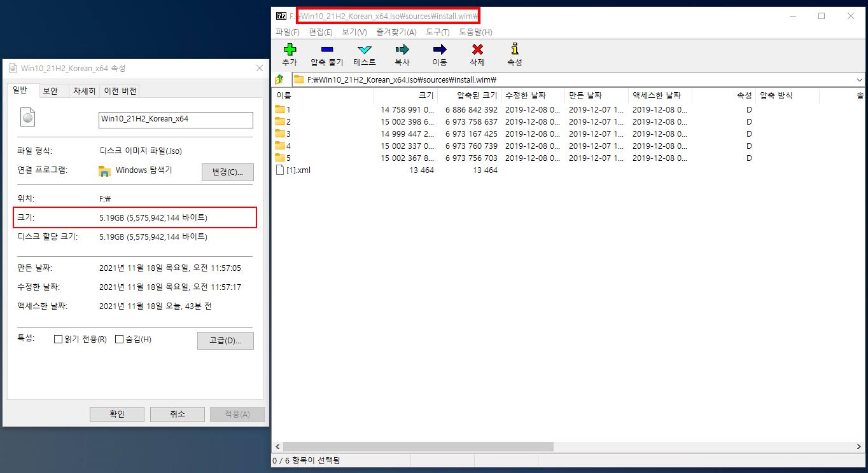This screenshot has height=473, width=868.
Task: Click packed size 6 886 842 392
Action: pyautogui.click(x=472, y=109)
